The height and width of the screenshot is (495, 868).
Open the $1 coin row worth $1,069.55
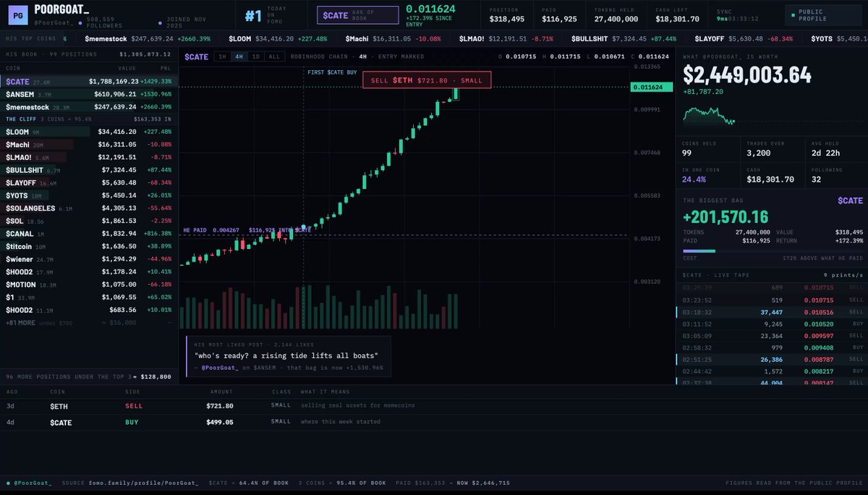pos(89,297)
